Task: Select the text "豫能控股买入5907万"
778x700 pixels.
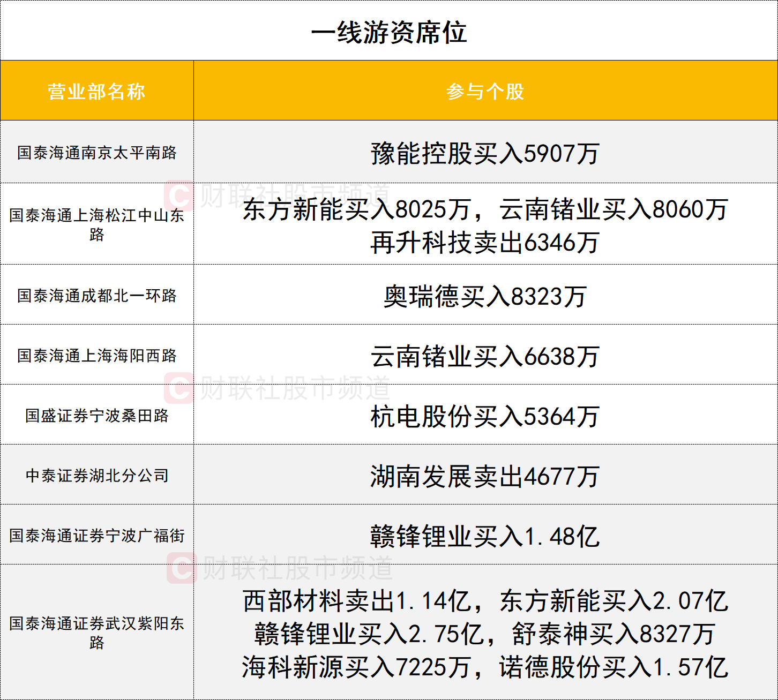Action: pyautogui.click(x=485, y=153)
